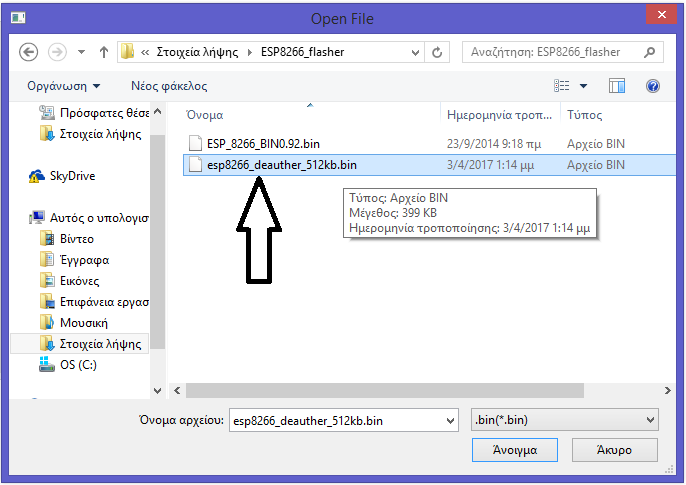
Task: Open Επιφάνεια εργασίας in sidebar
Action: (x=94, y=302)
